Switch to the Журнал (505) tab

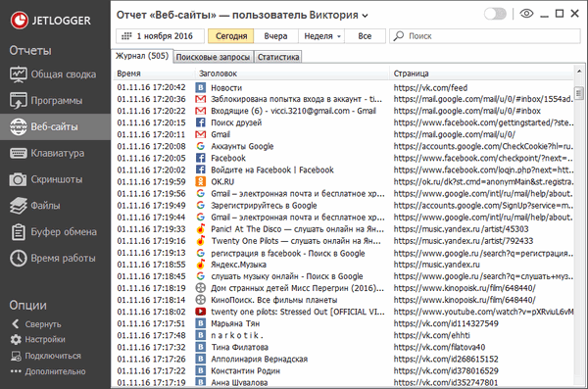pos(142,56)
